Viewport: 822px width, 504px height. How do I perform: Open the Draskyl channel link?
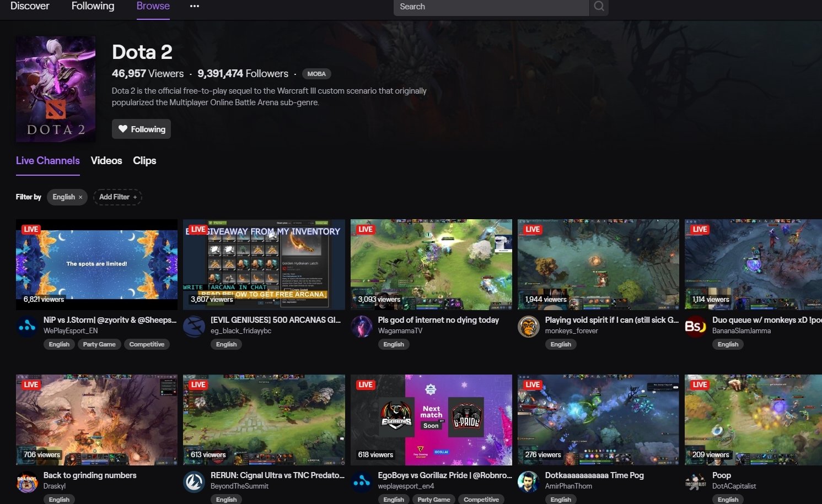(x=55, y=486)
